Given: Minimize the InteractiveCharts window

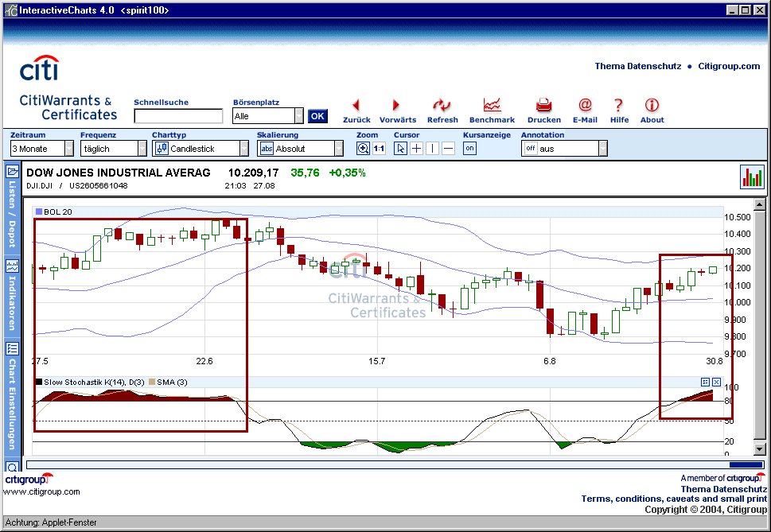Looking at the screenshot, I should tap(733, 10).
